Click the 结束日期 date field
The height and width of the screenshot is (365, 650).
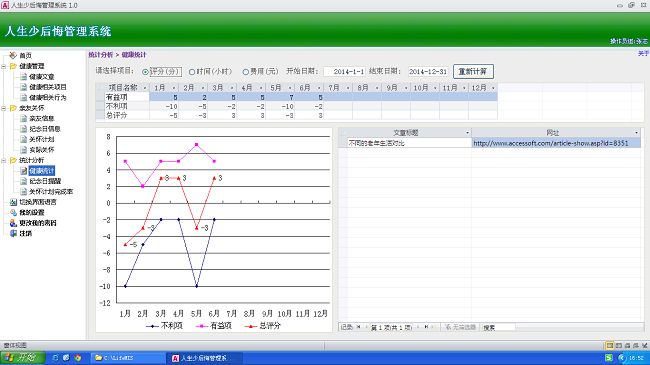tap(428, 72)
